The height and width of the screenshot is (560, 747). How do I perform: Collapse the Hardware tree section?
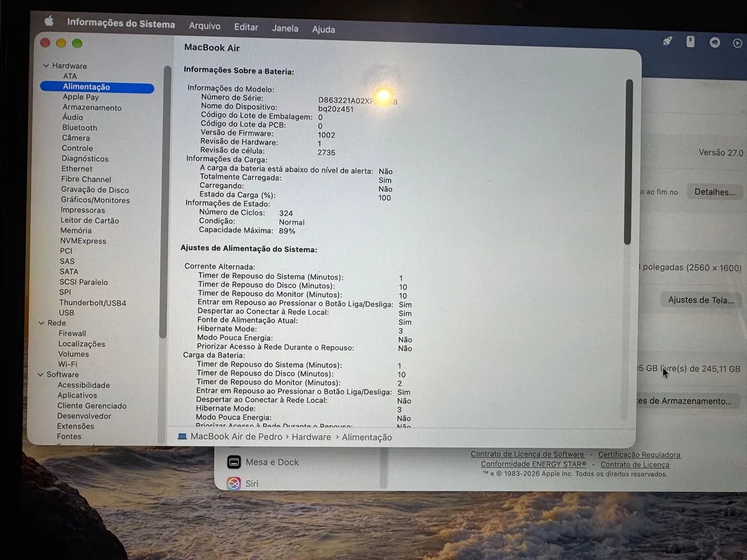point(46,65)
